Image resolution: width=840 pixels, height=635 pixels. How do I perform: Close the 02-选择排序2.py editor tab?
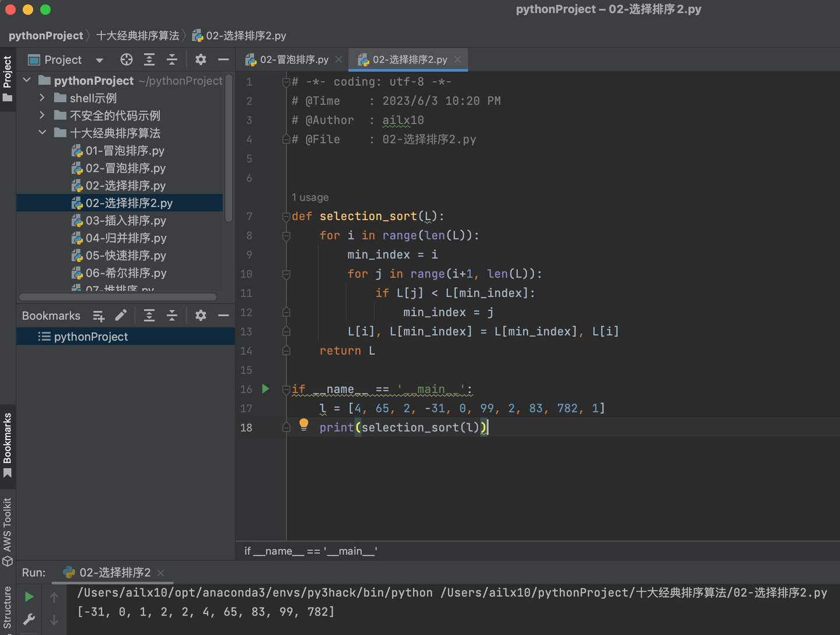point(457,60)
